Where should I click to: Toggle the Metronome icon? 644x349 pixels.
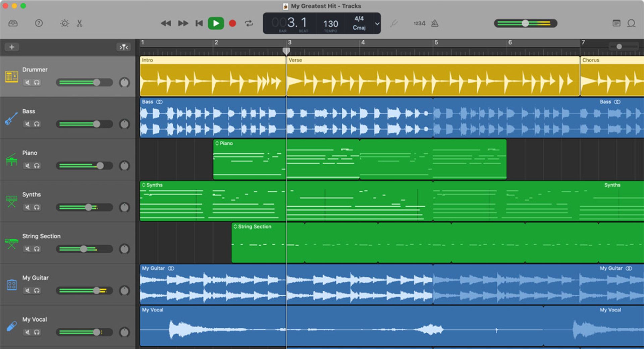pyautogui.click(x=435, y=23)
